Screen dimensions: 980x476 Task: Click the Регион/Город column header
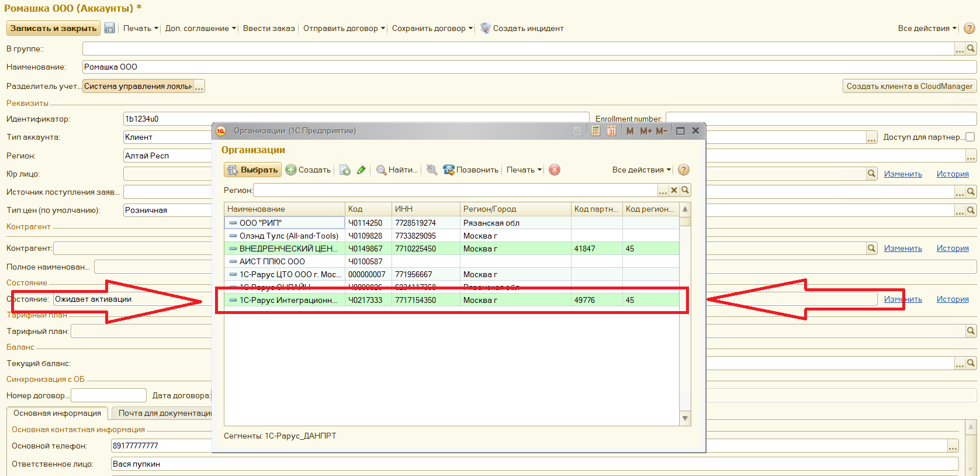[515, 209]
